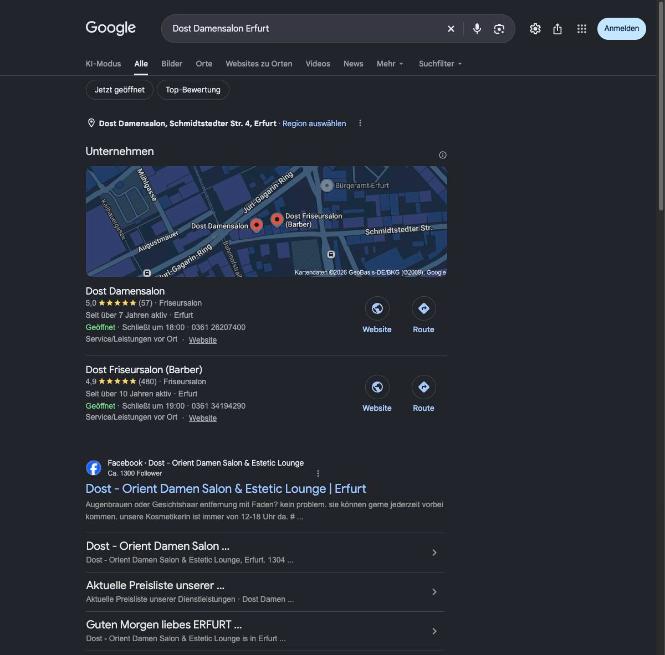Open the Dost Damensalon business listing title
The image size is (665, 655).
pyautogui.click(x=125, y=291)
